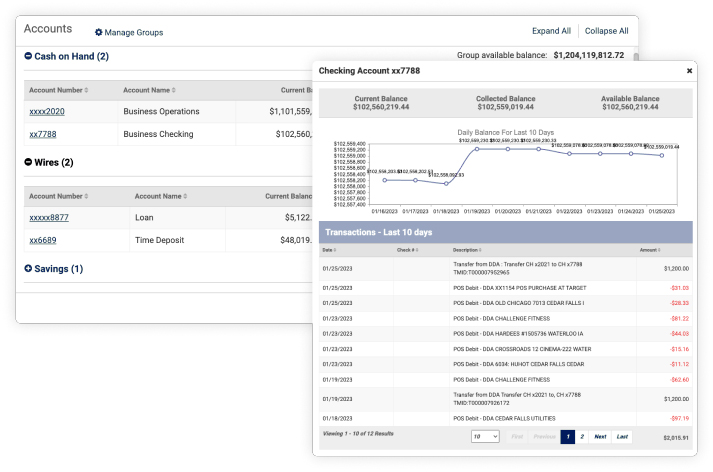Sort transactions by Check # column

pyautogui.click(x=407, y=250)
